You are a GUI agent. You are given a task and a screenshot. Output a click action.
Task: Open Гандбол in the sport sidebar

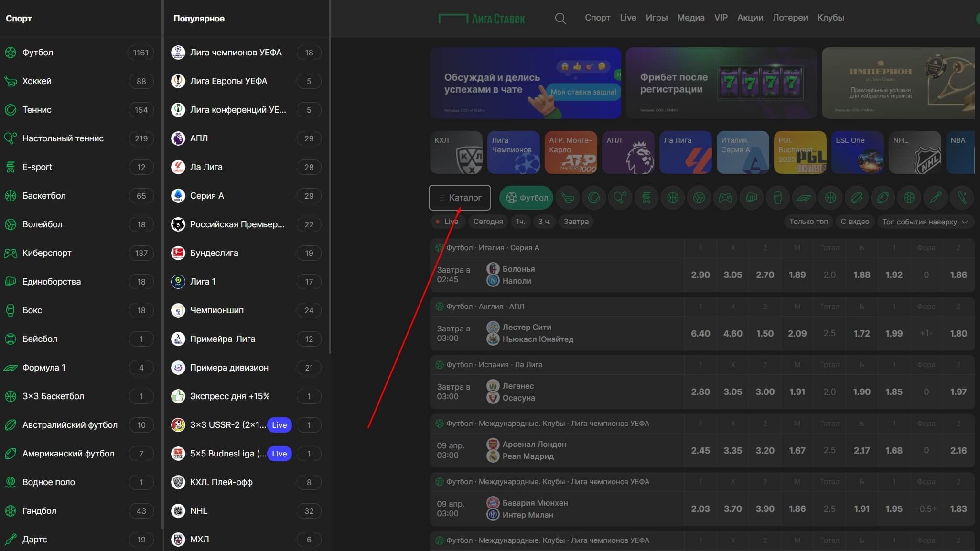coord(79,511)
